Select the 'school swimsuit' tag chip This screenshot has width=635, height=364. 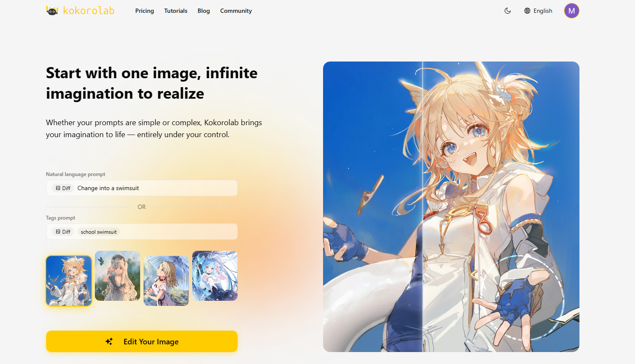pyautogui.click(x=99, y=232)
